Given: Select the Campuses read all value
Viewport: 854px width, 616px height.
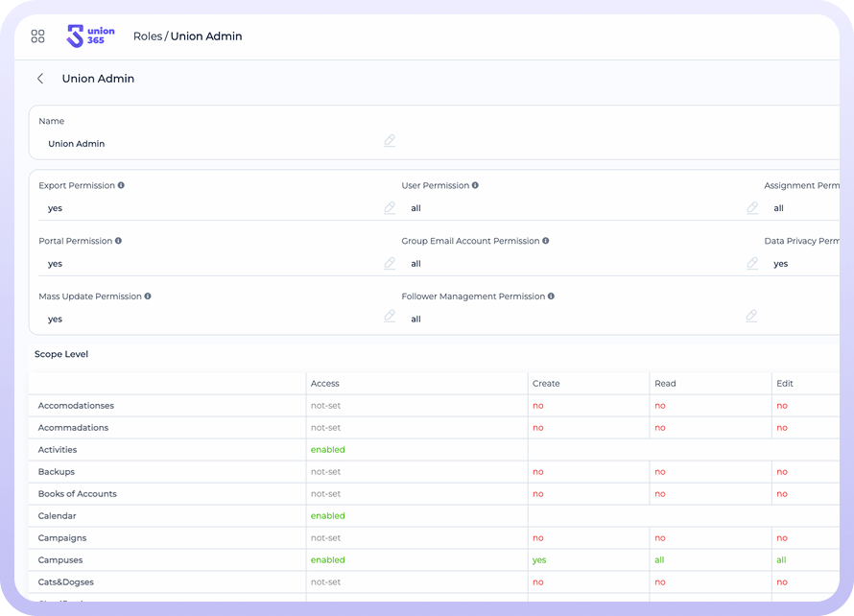Looking at the screenshot, I should point(659,560).
